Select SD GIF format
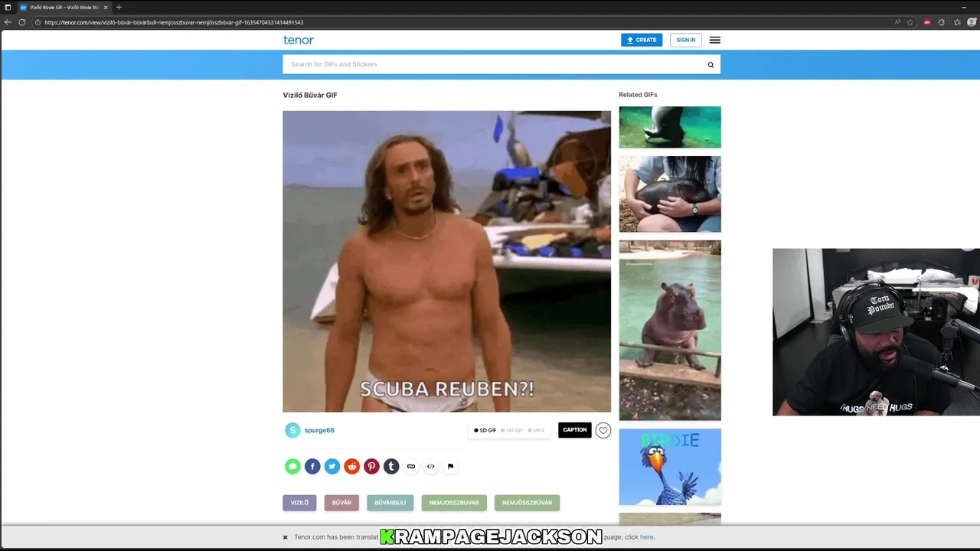The image size is (980, 551). click(x=485, y=430)
